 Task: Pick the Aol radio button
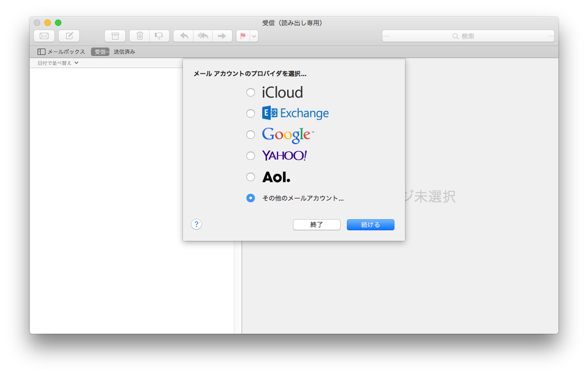pyautogui.click(x=251, y=177)
